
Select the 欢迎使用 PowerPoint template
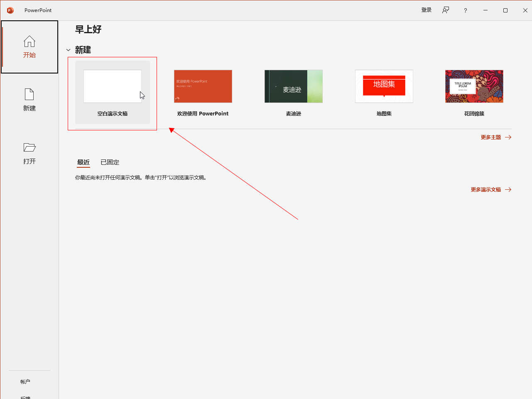(203, 87)
